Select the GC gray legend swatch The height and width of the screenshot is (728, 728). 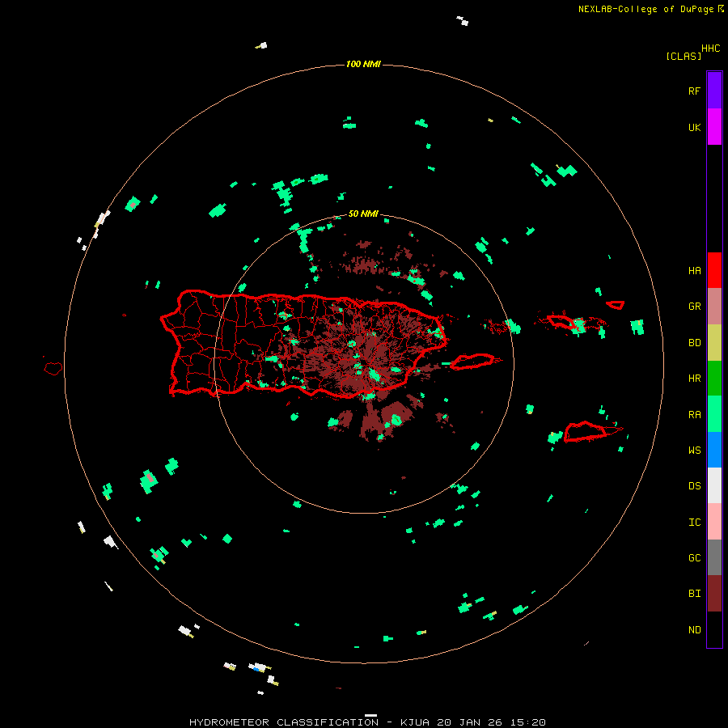[714, 557]
